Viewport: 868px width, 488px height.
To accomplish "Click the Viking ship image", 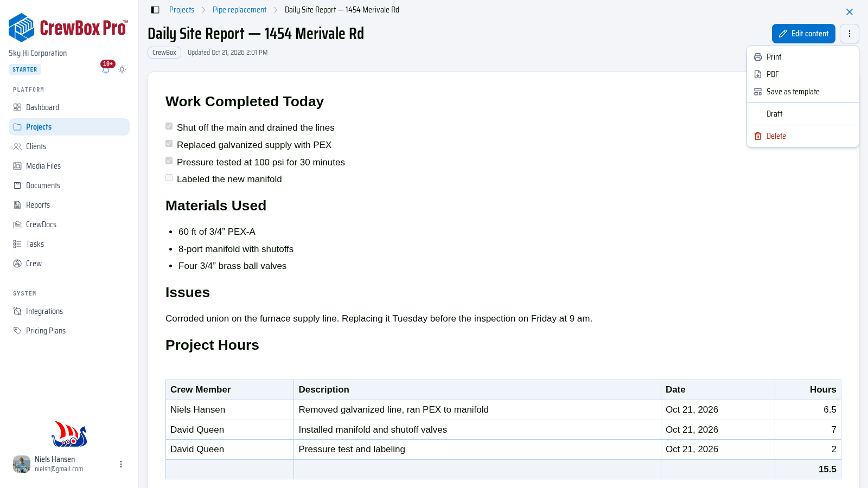I will pyautogui.click(x=69, y=434).
